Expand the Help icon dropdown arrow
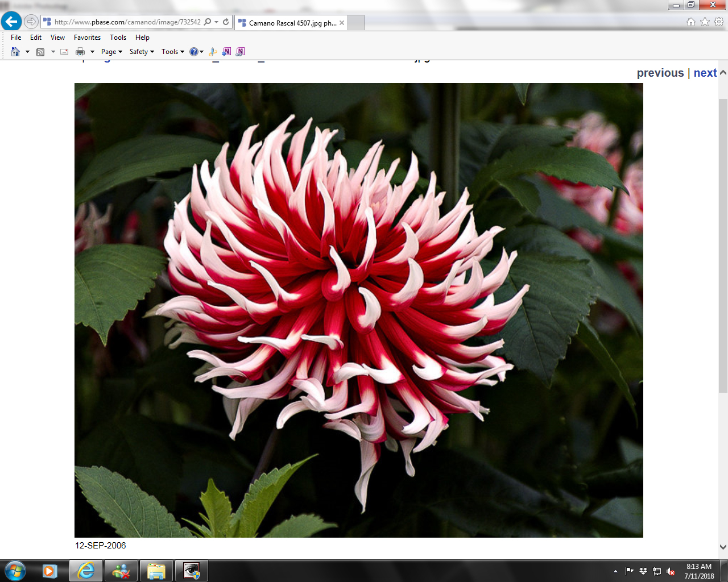The image size is (728, 582). click(x=201, y=52)
